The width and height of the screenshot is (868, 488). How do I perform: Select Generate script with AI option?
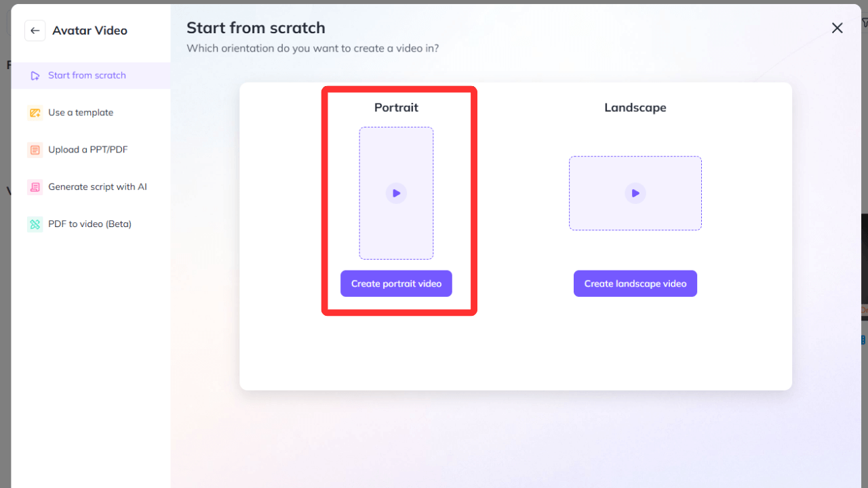[91, 187]
